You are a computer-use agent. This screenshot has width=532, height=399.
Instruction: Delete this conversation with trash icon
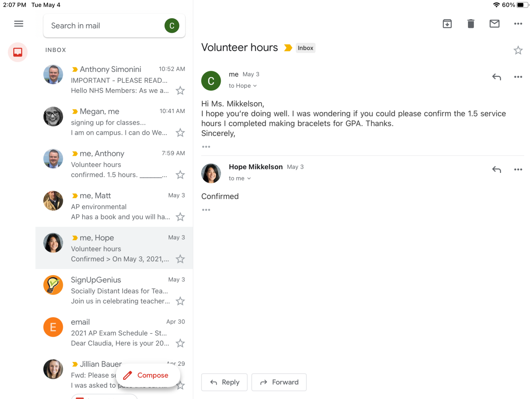(471, 24)
